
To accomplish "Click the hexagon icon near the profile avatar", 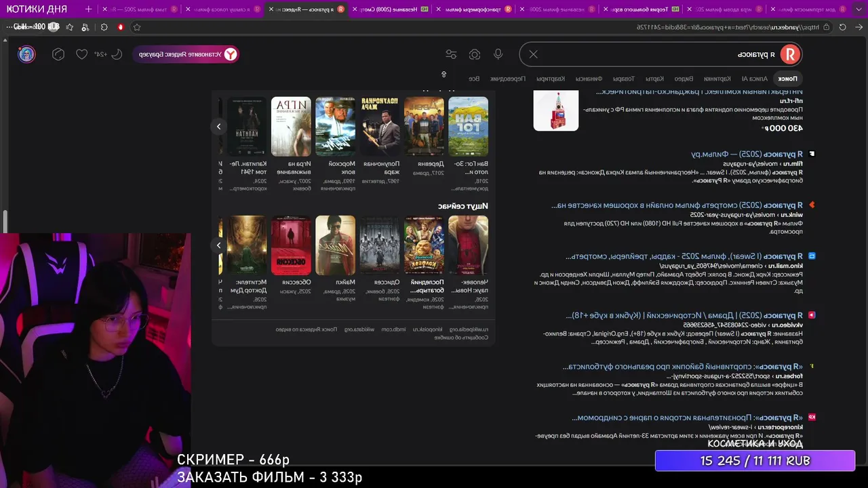I will 58,54.
